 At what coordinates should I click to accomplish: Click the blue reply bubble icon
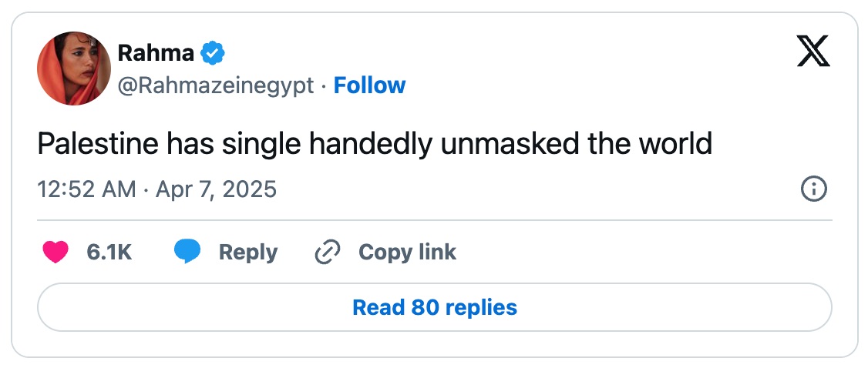click(187, 253)
